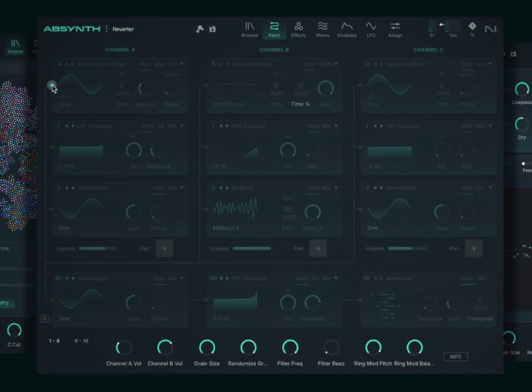
Task: Open the Waves editor
Action: tap(322, 29)
